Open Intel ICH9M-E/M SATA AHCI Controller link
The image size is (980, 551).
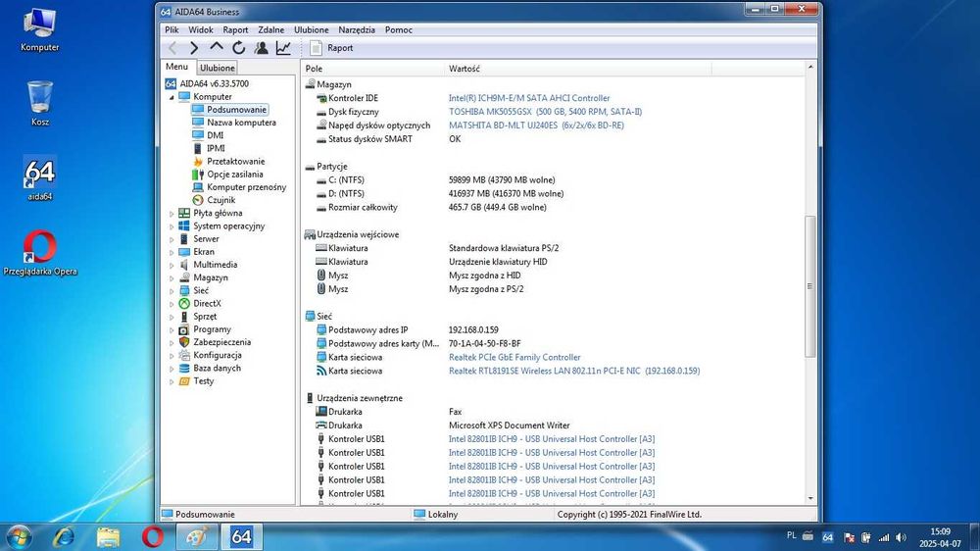(x=529, y=98)
